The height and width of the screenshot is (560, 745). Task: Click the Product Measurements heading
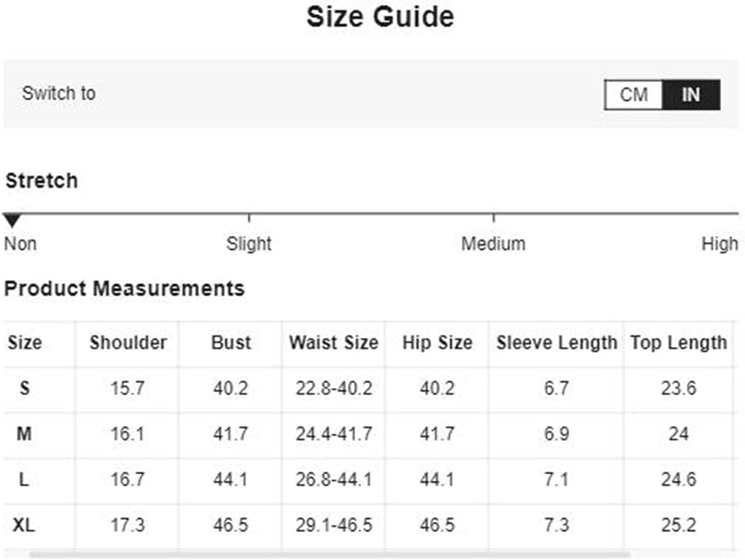pos(124,289)
